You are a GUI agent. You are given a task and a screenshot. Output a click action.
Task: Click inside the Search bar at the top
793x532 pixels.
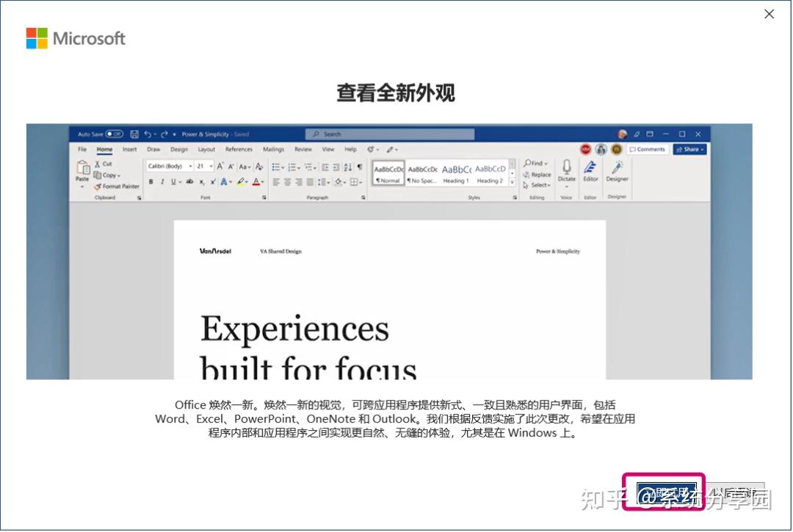click(389, 134)
